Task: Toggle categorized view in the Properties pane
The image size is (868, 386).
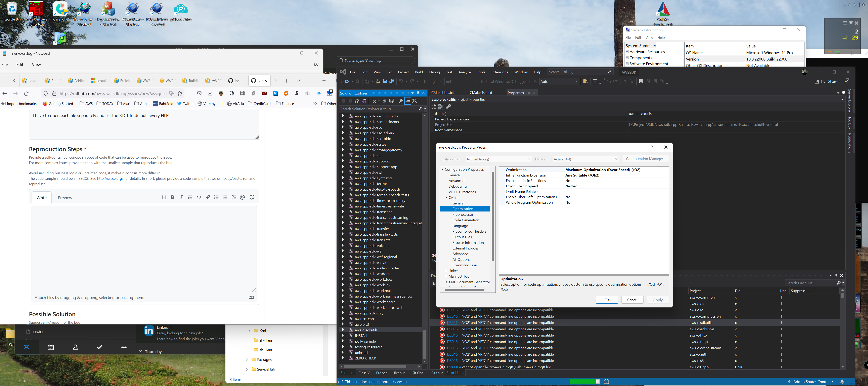Action: click(434, 106)
